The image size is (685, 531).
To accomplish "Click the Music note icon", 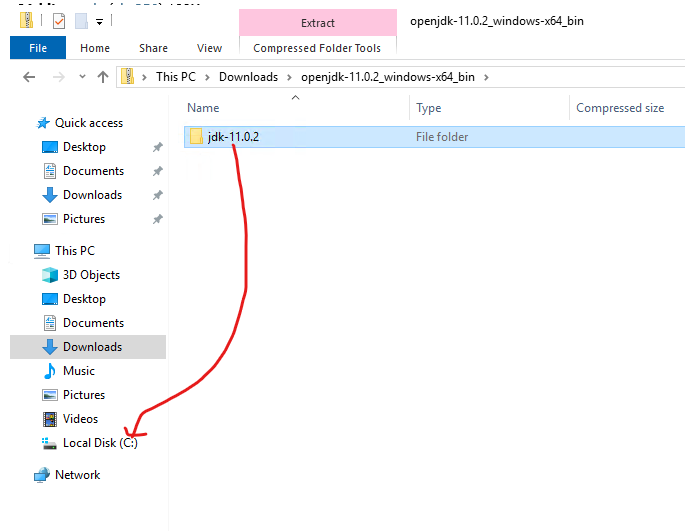I will 50,371.
